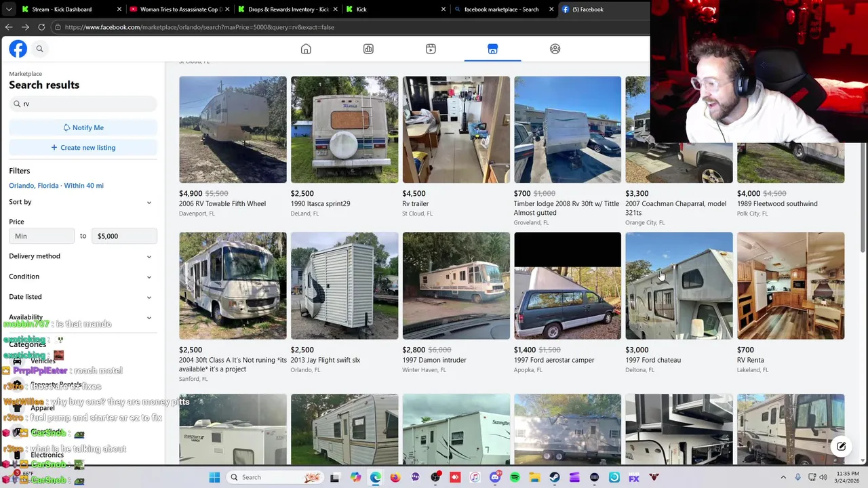Open Copilot icon in the taskbar

pyautogui.click(x=356, y=477)
